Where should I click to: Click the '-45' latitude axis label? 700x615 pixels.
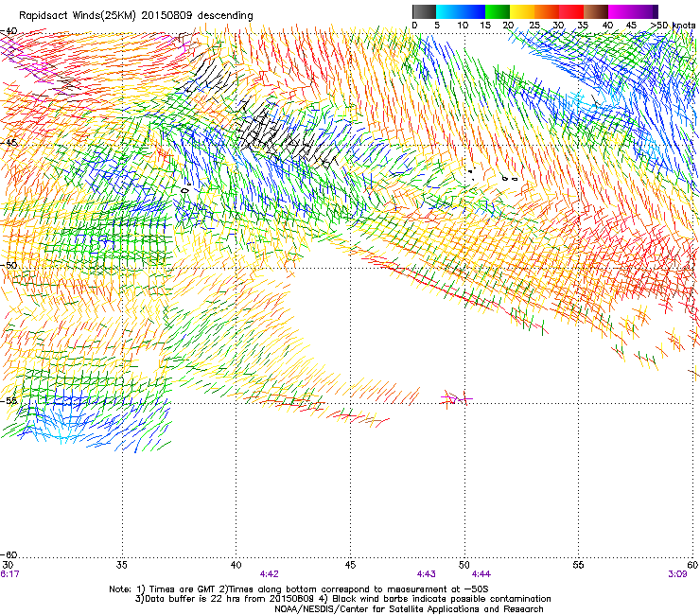(9, 143)
